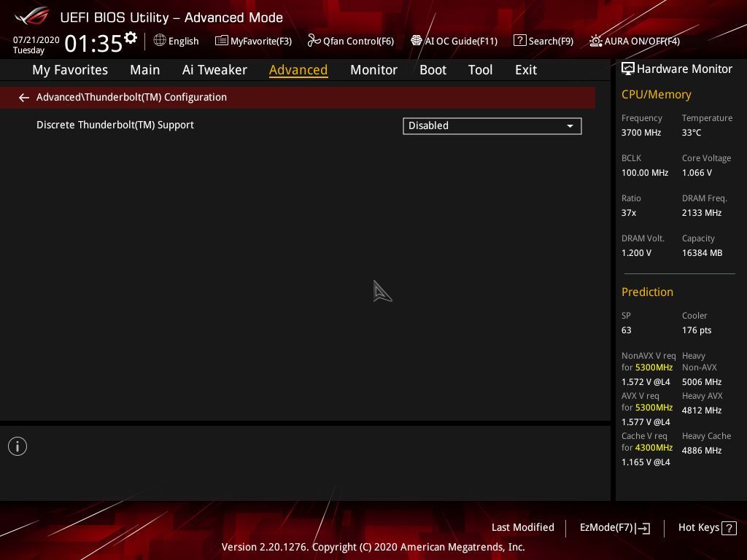
Task: Click the 1.577 V @L4 value
Action: pos(646,422)
